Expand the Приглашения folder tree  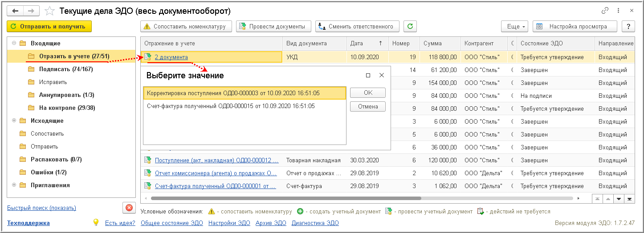[14, 185]
